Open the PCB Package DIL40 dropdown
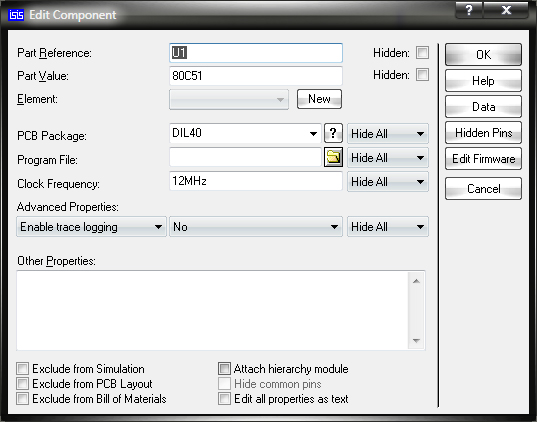The height and width of the screenshot is (422, 537). pos(246,133)
